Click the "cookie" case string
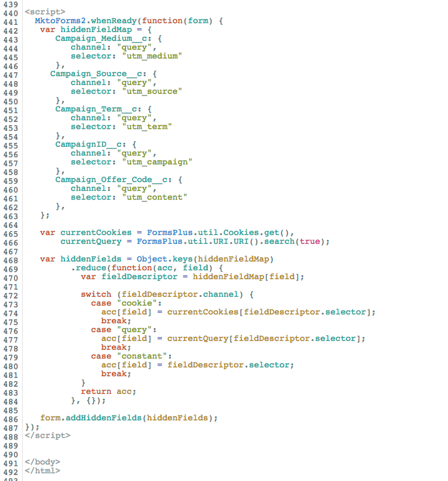Image resolution: width=448 pixels, height=481 pixels. pyautogui.click(x=137, y=303)
